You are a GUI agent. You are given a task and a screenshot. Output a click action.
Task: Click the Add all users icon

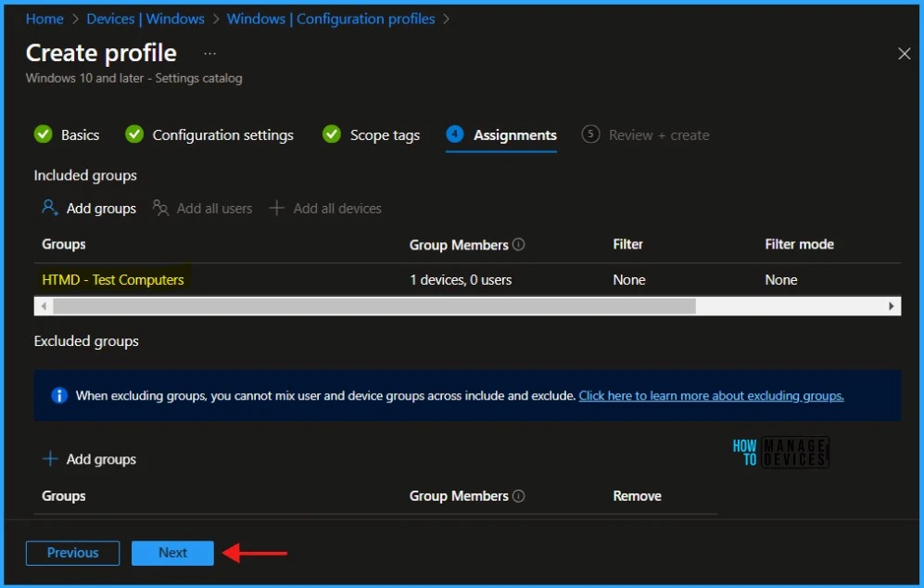coord(161,209)
